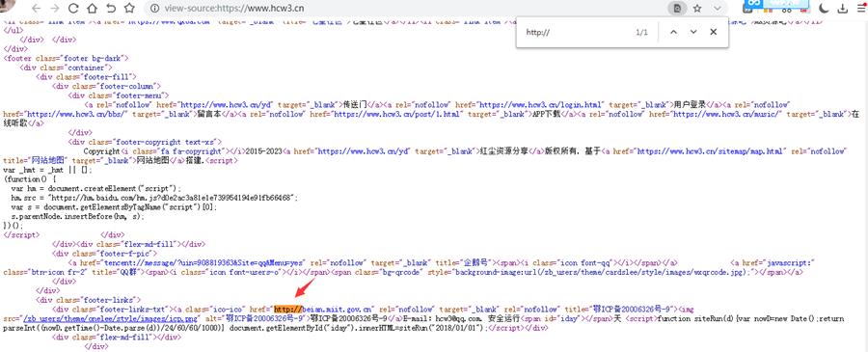Open the browser home page

pyautogui.click(x=92, y=9)
